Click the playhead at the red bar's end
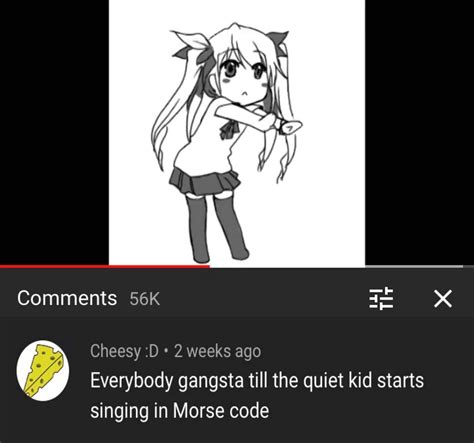 [209, 266]
